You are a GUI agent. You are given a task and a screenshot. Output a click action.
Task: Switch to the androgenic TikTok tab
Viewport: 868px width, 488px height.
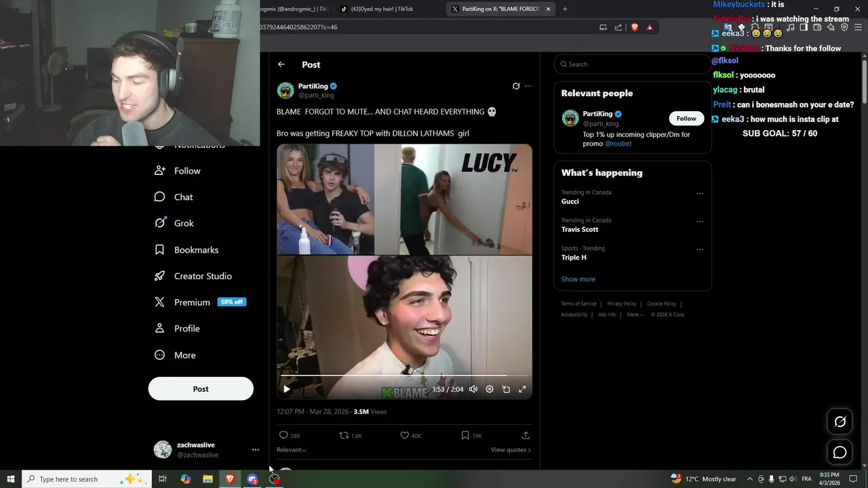(x=295, y=9)
